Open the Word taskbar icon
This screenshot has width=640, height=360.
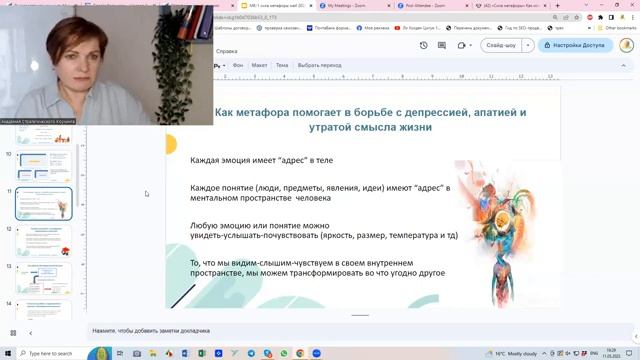[185, 353]
